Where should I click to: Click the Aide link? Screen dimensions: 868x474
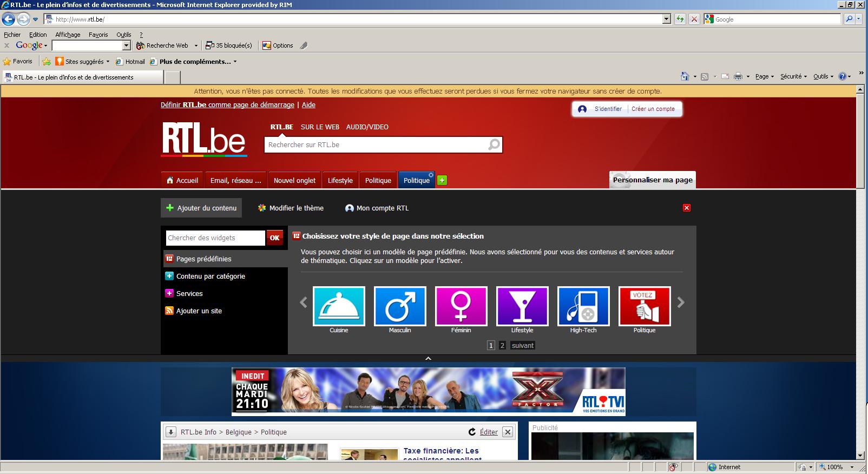(308, 105)
